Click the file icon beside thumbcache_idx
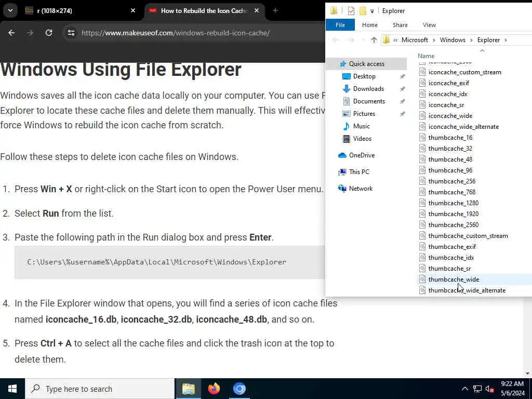 (422, 258)
